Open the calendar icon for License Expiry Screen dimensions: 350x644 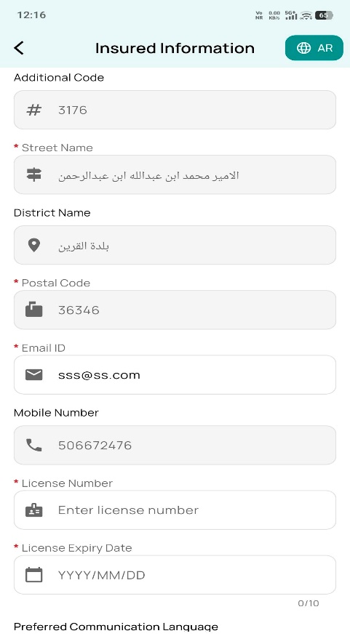coord(33,575)
